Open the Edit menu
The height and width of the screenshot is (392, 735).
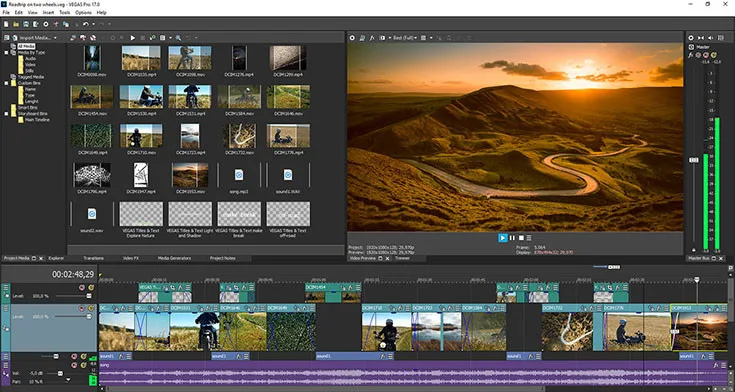click(18, 12)
